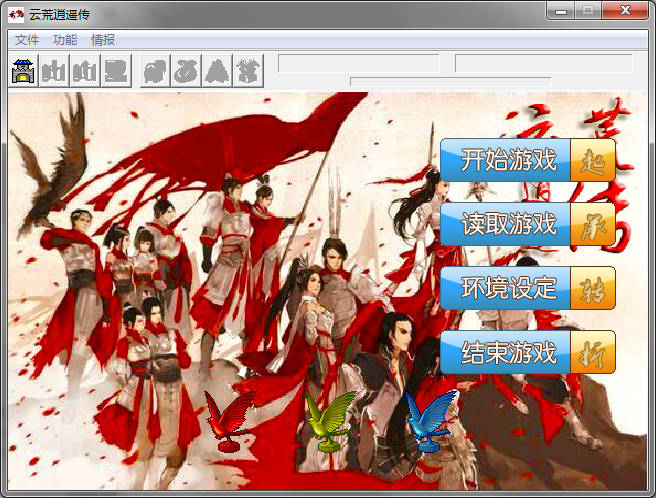The image size is (656, 498).
Task: Click the grayed mountain toolbar icon
Action: pos(217,71)
